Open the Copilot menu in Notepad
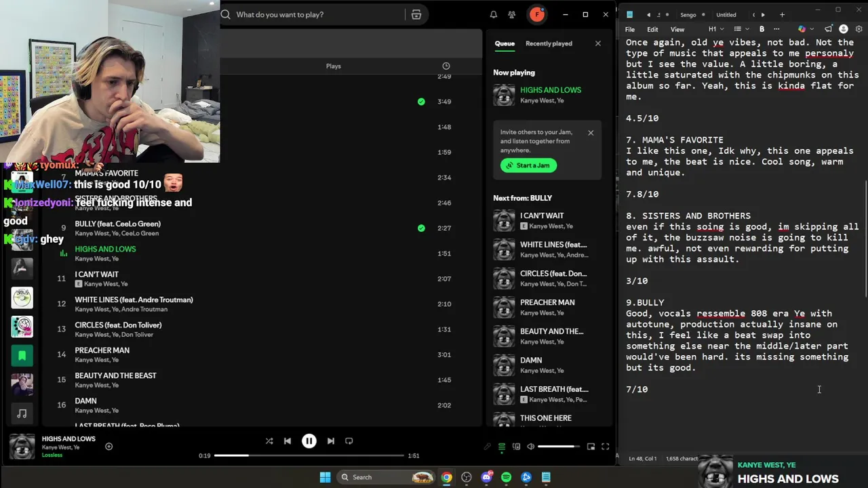This screenshot has width=868, height=488. pyautogui.click(x=805, y=29)
